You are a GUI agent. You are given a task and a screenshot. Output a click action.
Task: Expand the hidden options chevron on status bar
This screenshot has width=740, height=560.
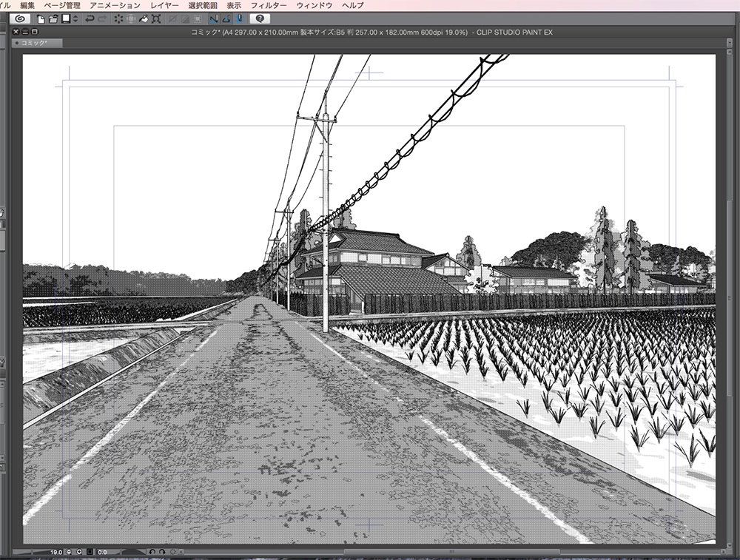click(x=181, y=551)
